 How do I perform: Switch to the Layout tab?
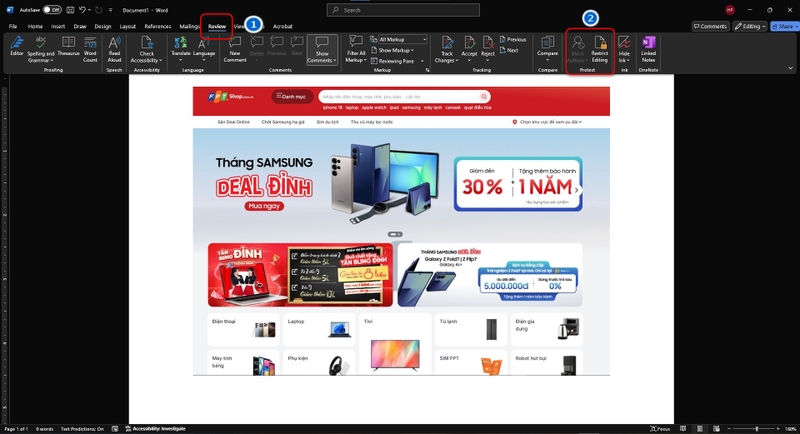pyautogui.click(x=128, y=26)
